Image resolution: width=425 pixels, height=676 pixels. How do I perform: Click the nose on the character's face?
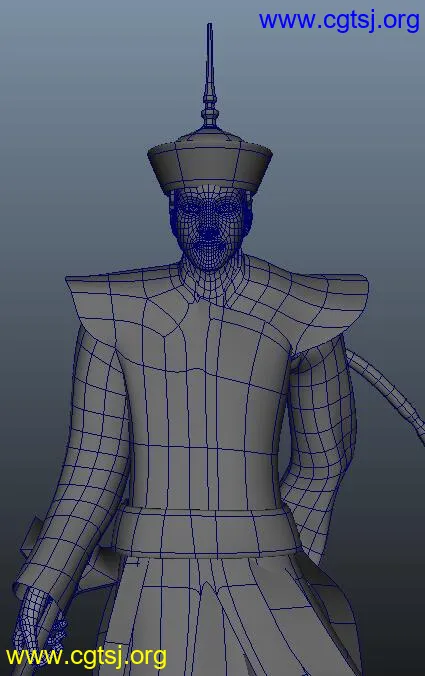click(x=209, y=230)
